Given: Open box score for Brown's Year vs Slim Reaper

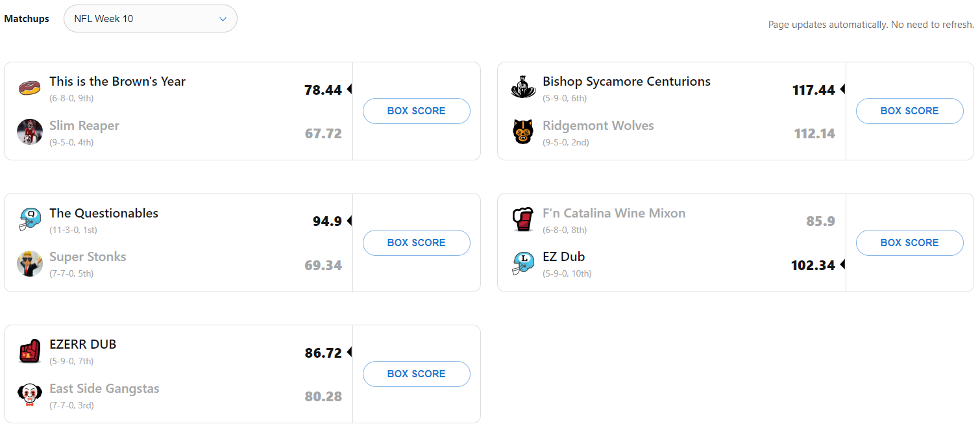Looking at the screenshot, I should click(416, 111).
